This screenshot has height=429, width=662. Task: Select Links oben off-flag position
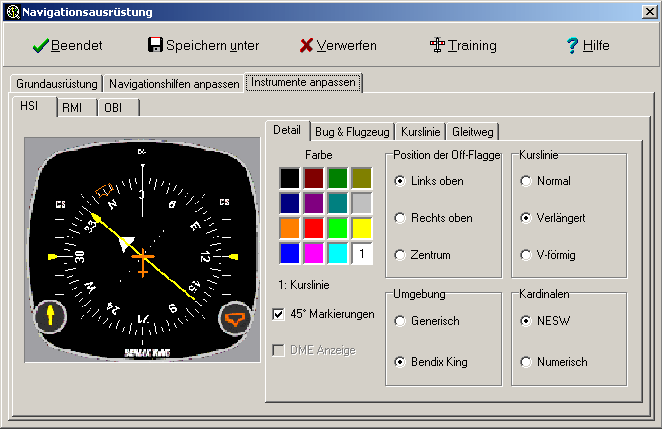click(x=430, y=181)
